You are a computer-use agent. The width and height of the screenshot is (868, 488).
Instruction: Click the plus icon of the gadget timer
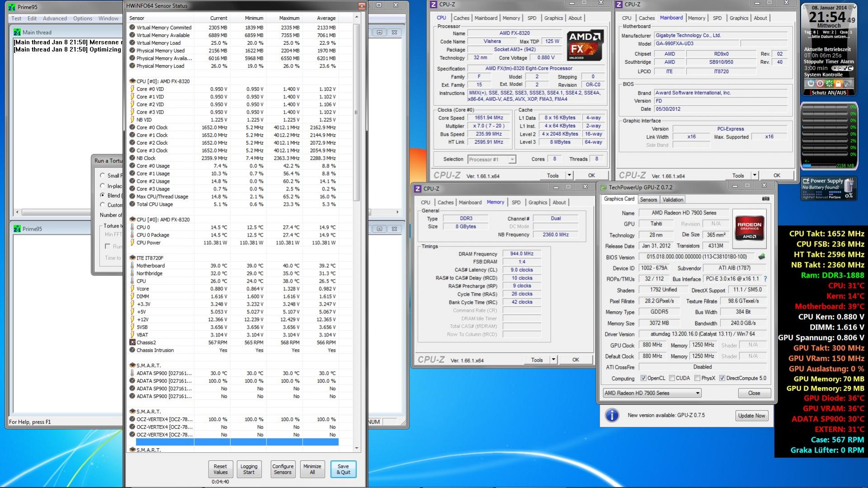coord(835,68)
